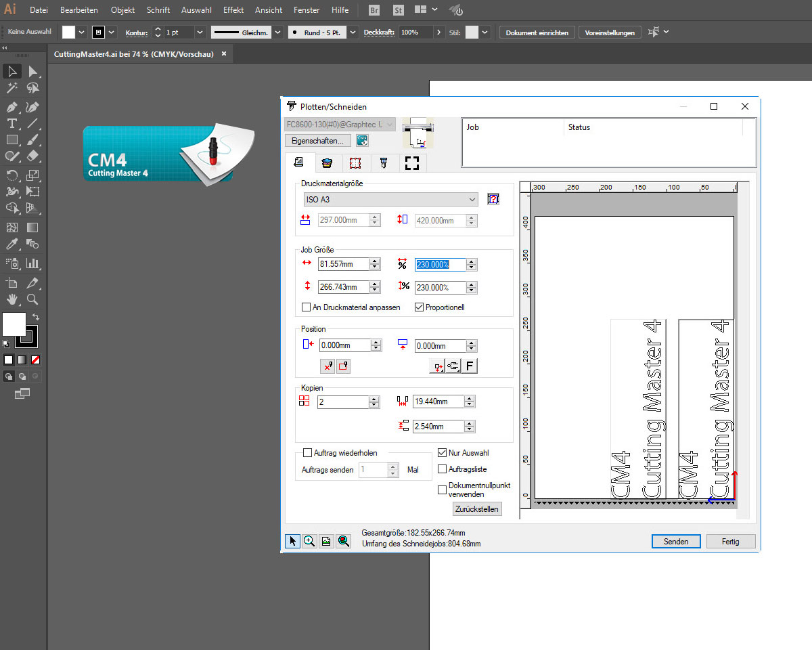The height and width of the screenshot is (650, 812).
Task: Open Adobe Bridge from the menu bar
Action: (374, 10)
